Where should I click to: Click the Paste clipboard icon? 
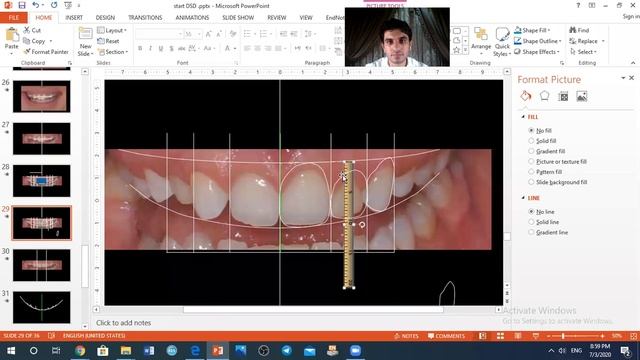click(x=12, y=36)
